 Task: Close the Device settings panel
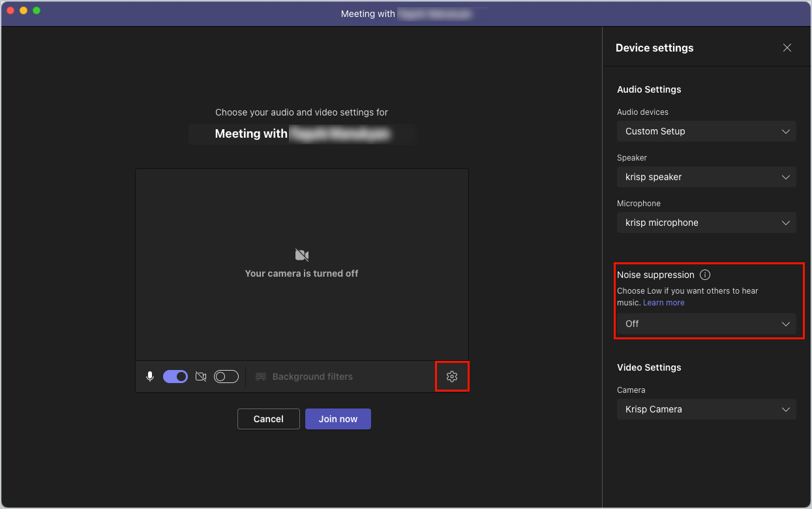pos(787,48)
